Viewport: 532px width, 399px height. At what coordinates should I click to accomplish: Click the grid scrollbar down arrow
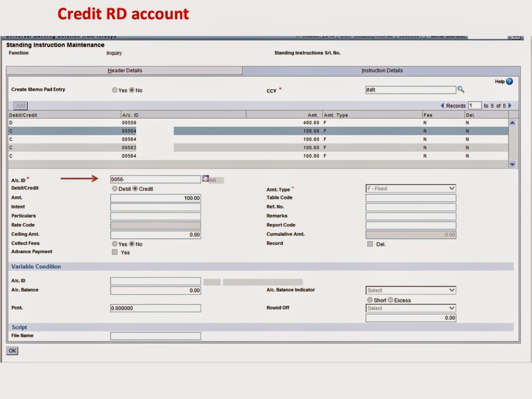tap(512, 164)
